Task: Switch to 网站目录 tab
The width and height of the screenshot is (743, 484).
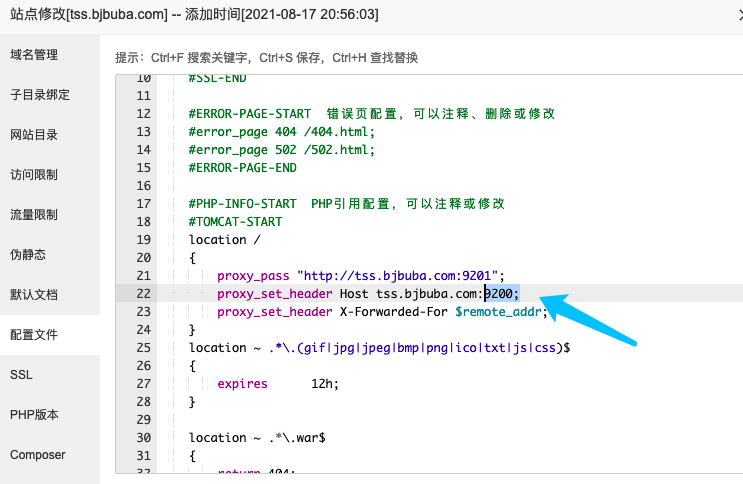Action: 34,135
